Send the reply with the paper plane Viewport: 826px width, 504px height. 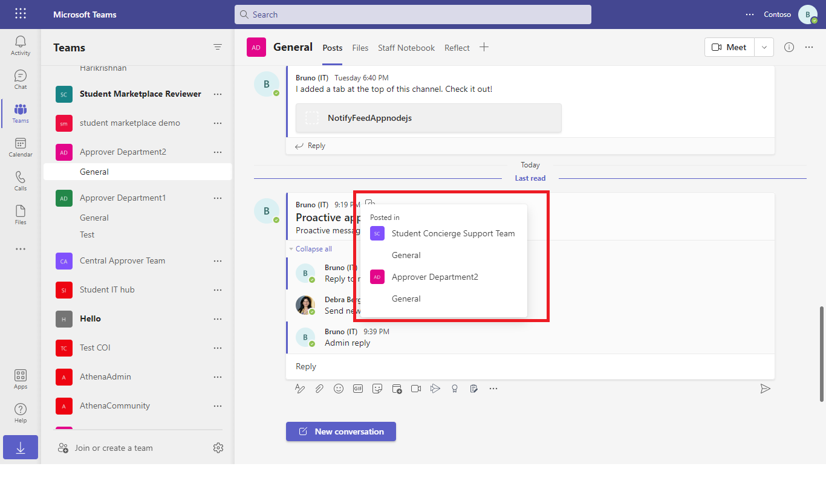click(765, 389)
